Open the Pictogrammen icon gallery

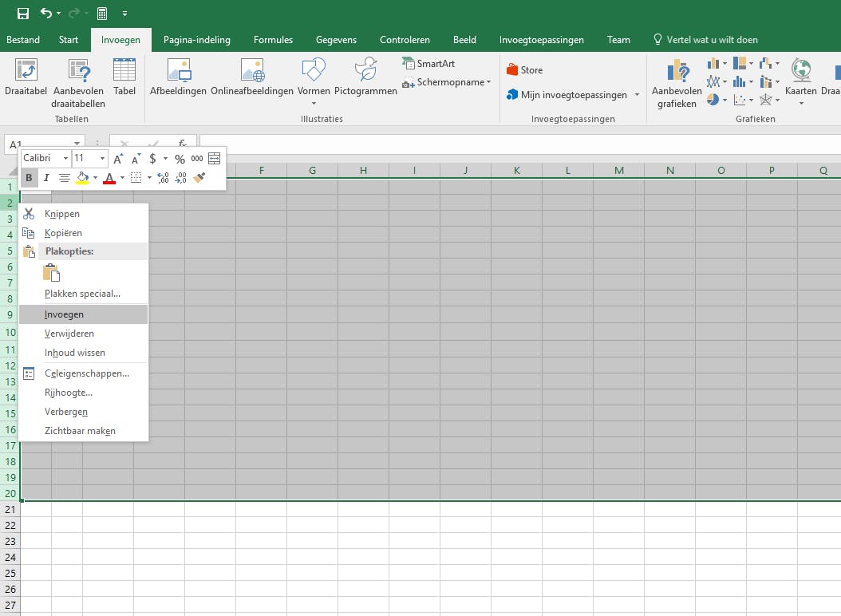(365, 72)
